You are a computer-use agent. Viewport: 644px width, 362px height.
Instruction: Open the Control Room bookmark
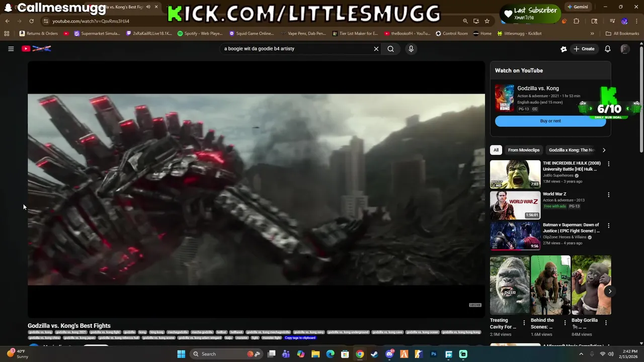click(x=452, y=34)
